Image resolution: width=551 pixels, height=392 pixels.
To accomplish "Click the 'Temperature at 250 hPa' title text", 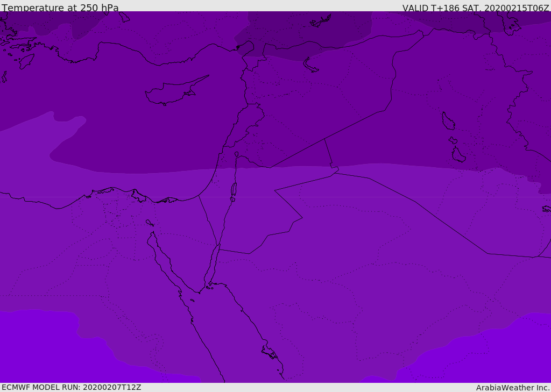I will click(x=60, y=8).
